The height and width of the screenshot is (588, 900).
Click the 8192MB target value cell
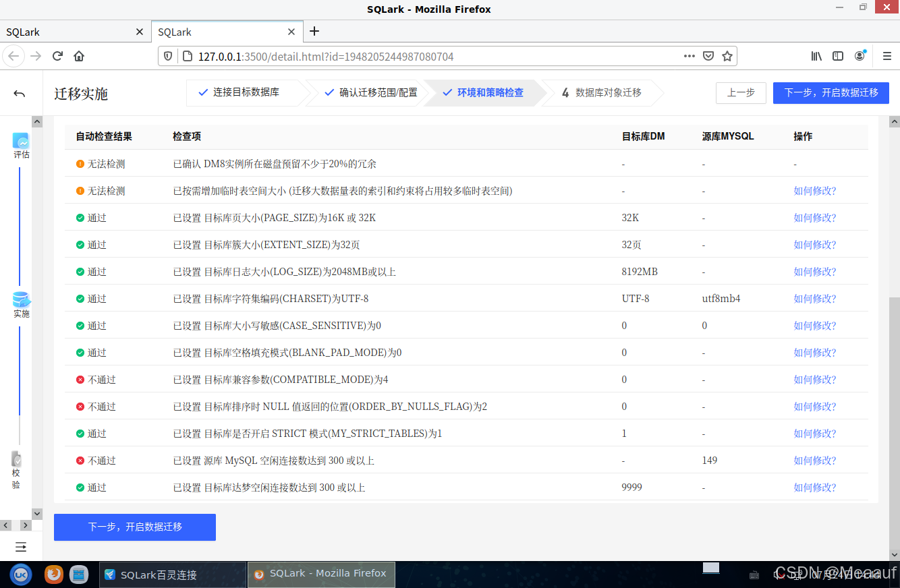640,272
